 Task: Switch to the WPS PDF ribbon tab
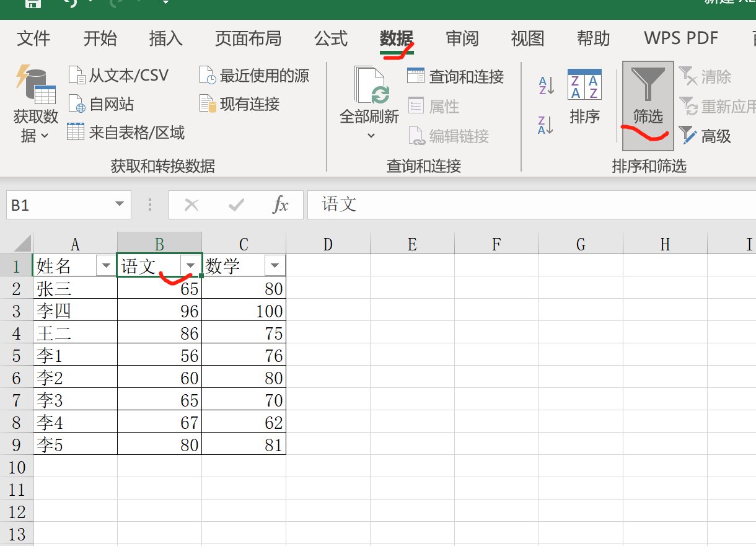click(680, 38)
